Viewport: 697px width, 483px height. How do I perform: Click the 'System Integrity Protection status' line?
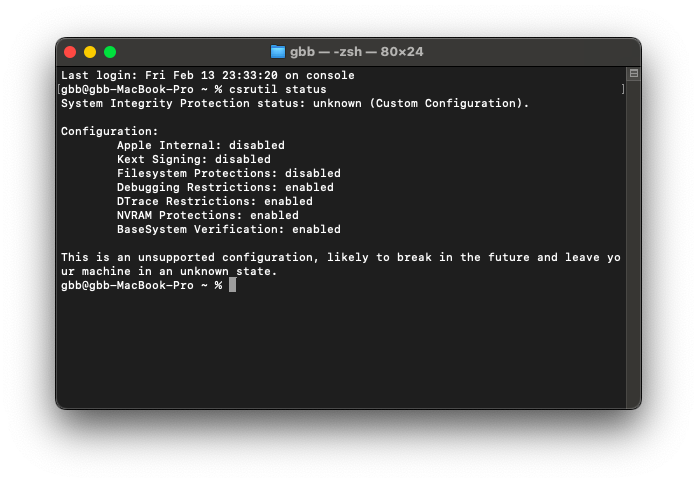(x=295, y=103)
